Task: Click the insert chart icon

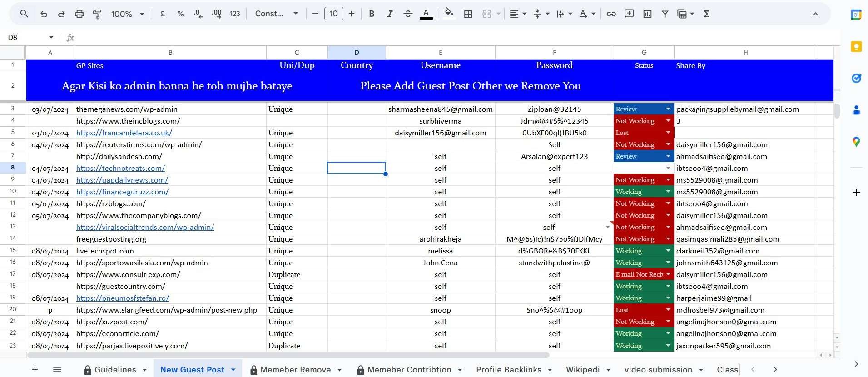Action: (647, 14)
